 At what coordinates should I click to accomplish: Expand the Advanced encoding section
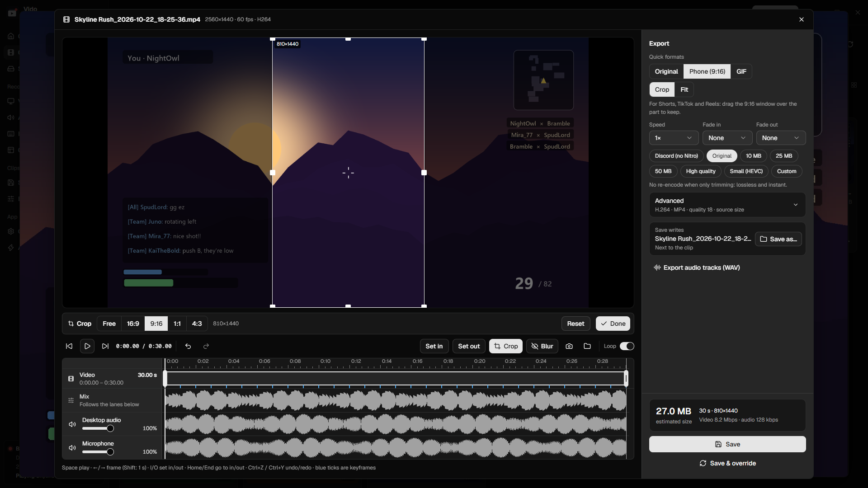click(727, 205)
